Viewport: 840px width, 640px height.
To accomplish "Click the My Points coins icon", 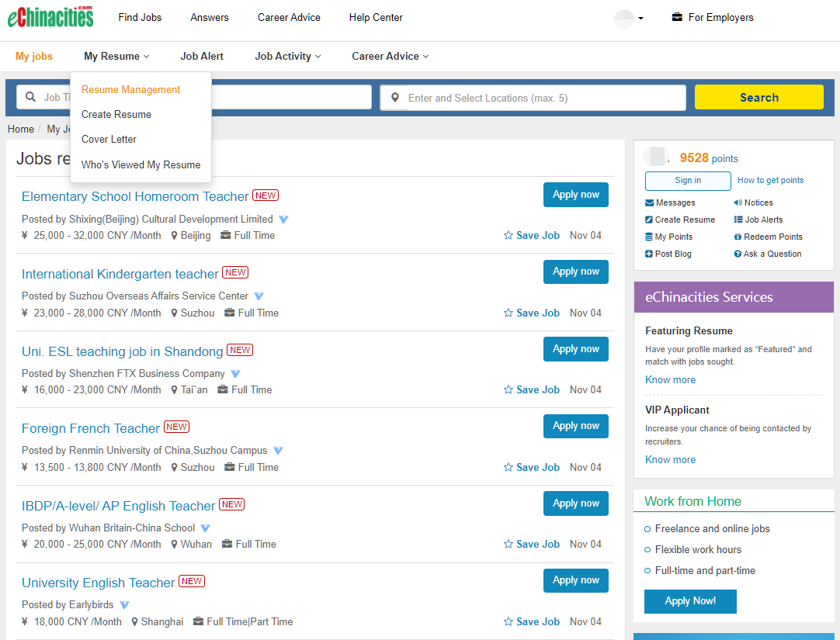I will pos(649,237).
